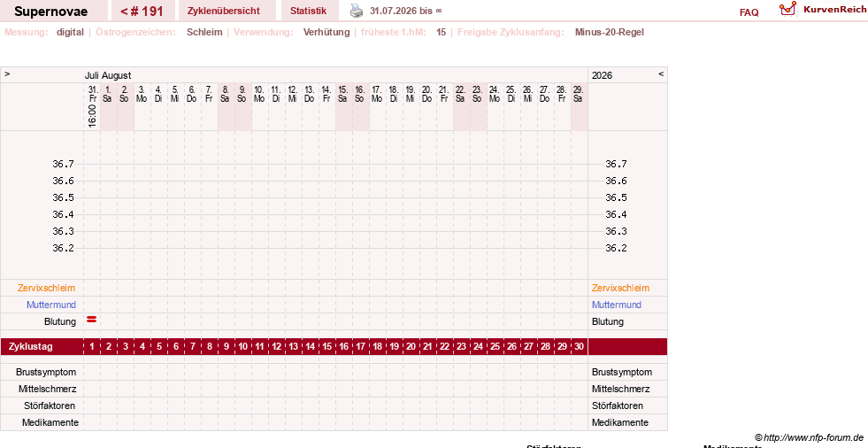The height and width of the screenshot is (448, 868).
Task: Click the Supernovae title
Action: coord(51,12)
